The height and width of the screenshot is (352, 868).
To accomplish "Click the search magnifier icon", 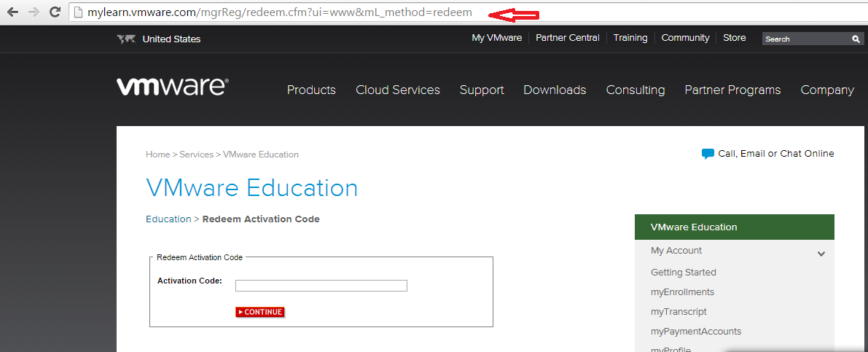I will (856, 39).
